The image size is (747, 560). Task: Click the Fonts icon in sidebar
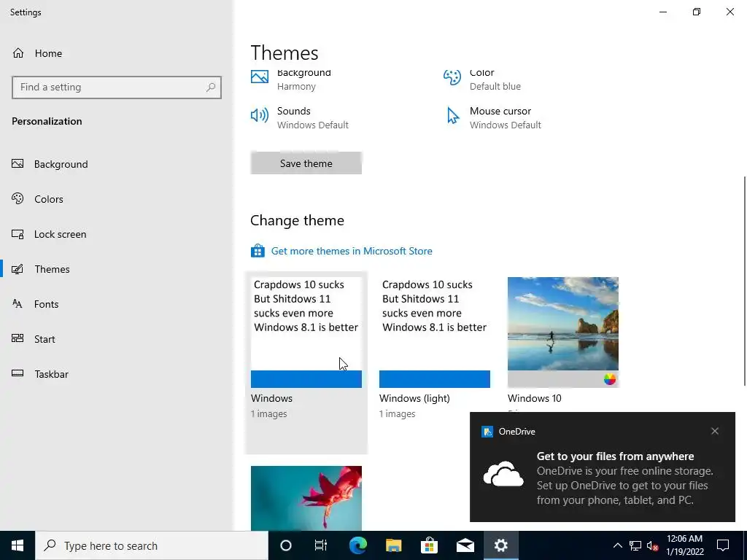(x=18, y=304)
